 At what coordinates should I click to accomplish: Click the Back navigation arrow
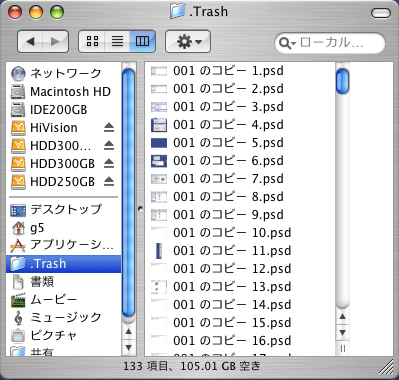(30, 41)
